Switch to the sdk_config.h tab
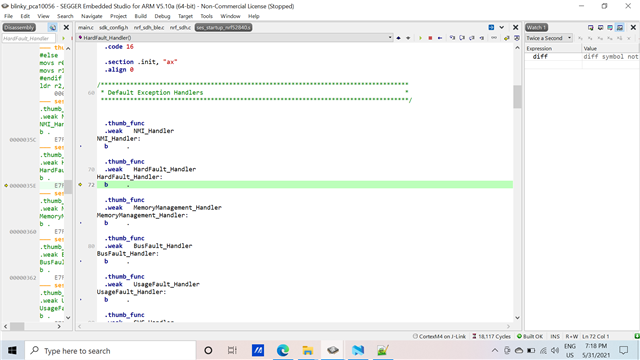 113,27
